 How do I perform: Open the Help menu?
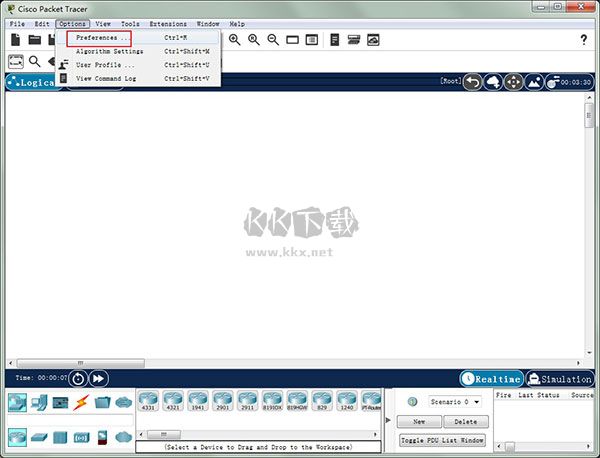coord(237,24)
